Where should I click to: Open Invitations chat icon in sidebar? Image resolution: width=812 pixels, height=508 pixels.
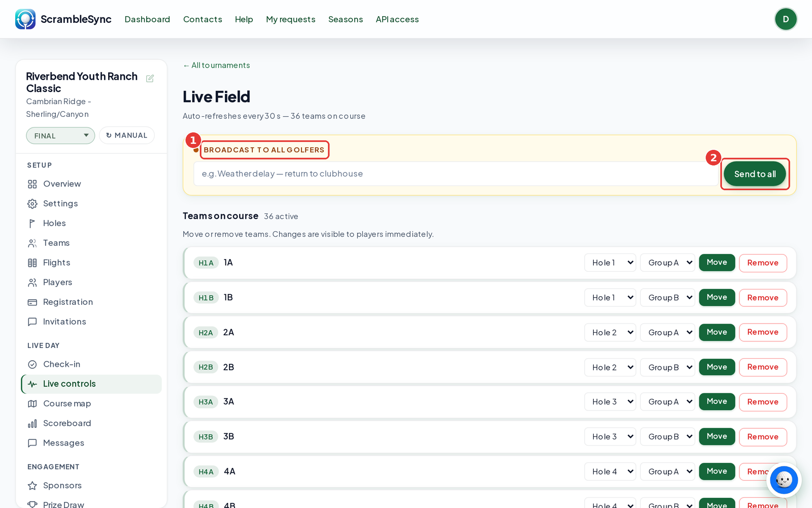[x=32, y=322]
